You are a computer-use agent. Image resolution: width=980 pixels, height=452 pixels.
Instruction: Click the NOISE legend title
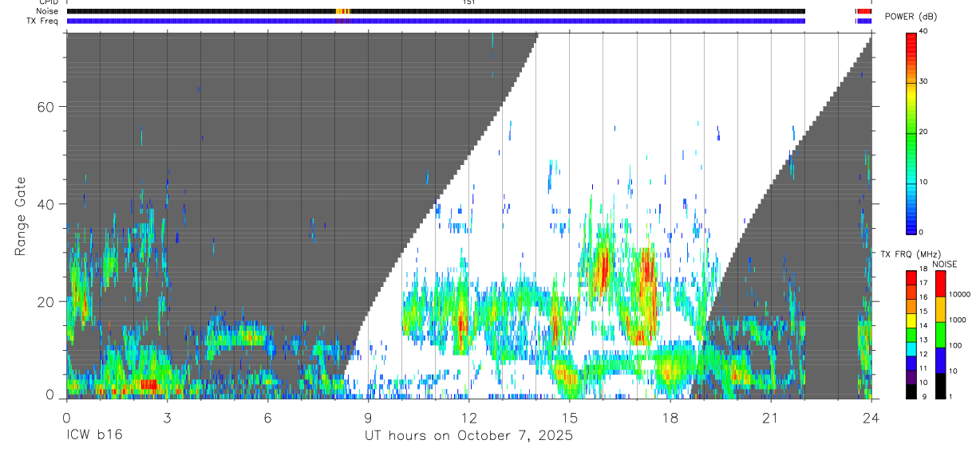click(944, 264)
